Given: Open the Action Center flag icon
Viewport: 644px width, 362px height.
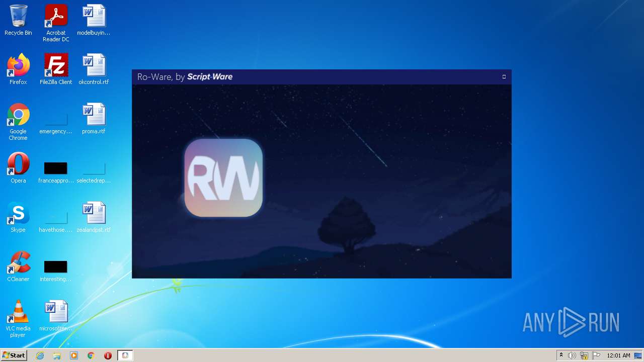Looking at the screenshot, I should click(x=596, y=355).
